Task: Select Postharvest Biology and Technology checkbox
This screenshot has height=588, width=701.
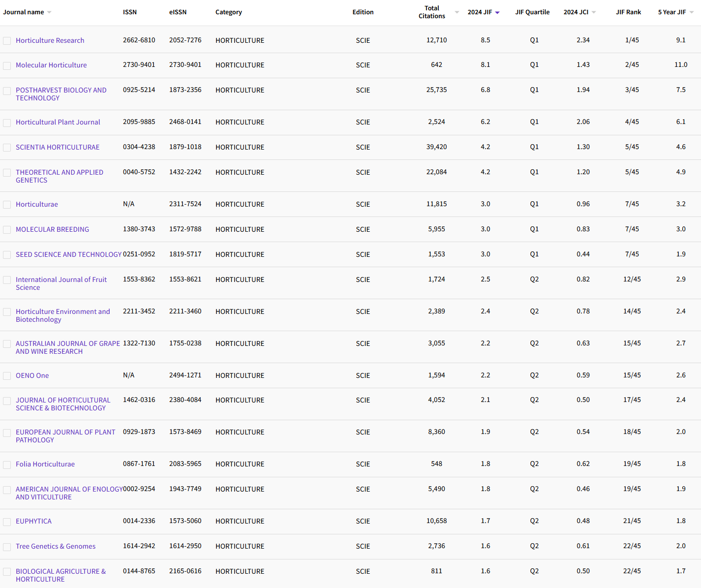Action: (x=7, y=91)
